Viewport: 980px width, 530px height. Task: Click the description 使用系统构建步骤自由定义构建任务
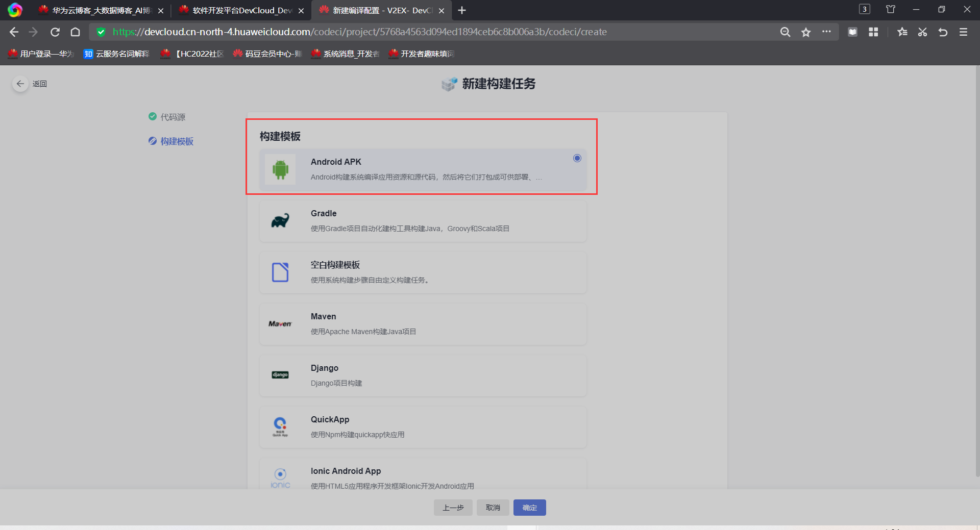click(x=370, y=280)
